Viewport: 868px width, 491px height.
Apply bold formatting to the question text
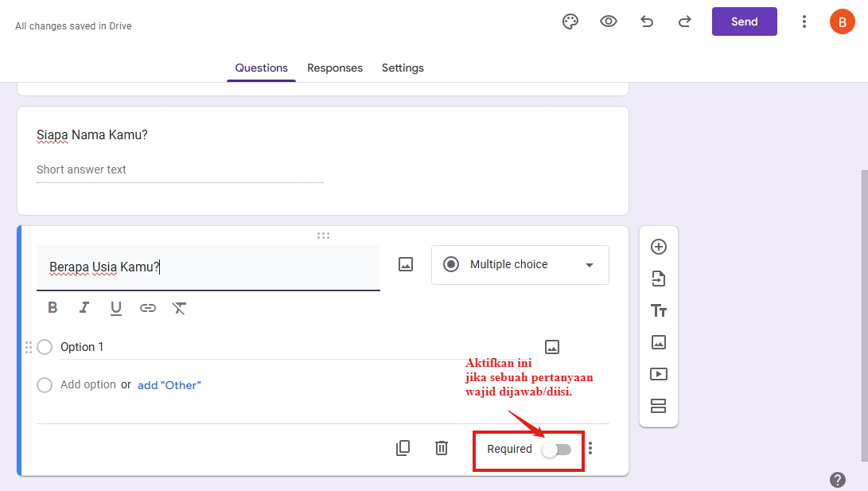point(52,307)
